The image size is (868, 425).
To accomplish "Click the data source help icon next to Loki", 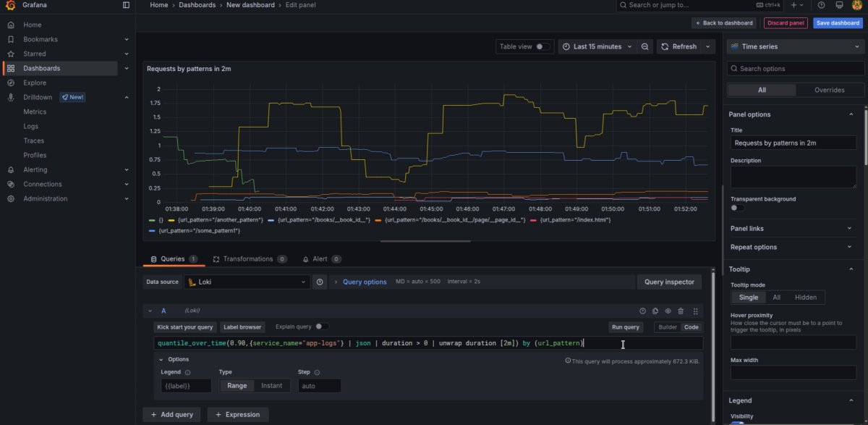I will [x=320, y=282].
